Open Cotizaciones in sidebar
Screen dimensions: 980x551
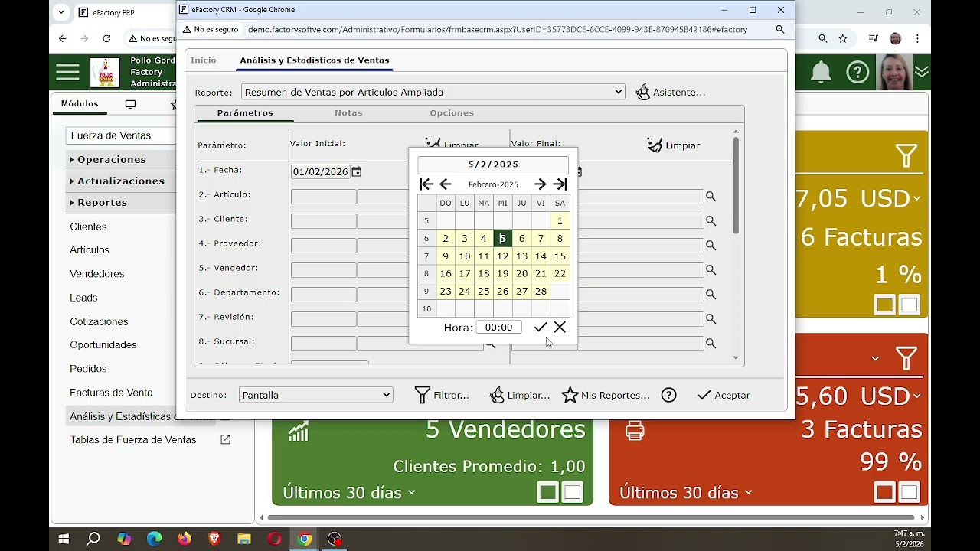99,321
